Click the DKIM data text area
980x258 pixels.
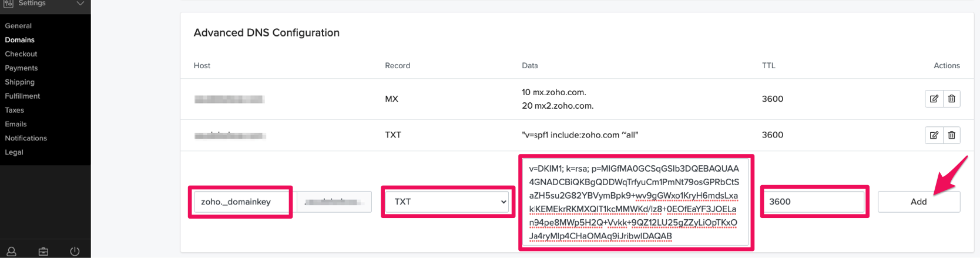point(634,202)
